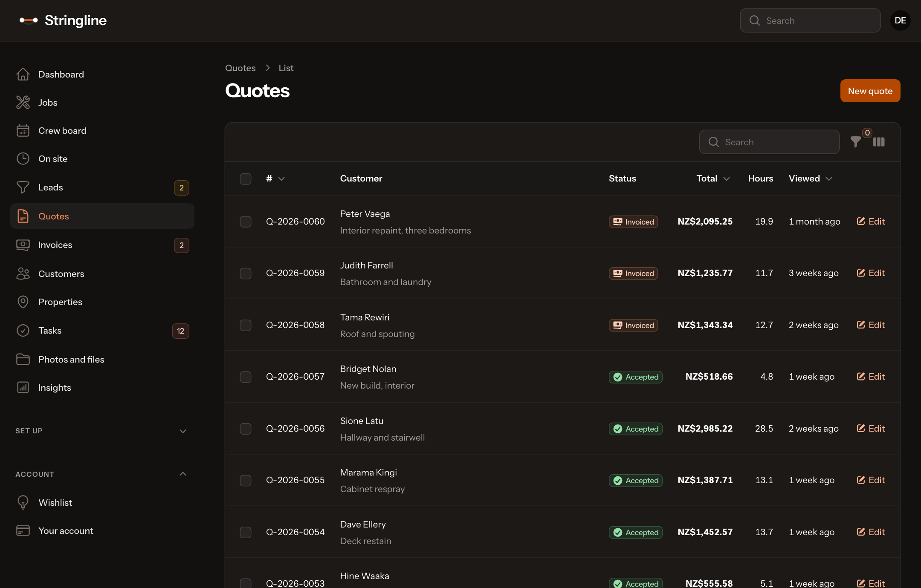This screenshot has width=921, height=588.
Task: Click the Hours column header
Action: (x=760, y=179)
